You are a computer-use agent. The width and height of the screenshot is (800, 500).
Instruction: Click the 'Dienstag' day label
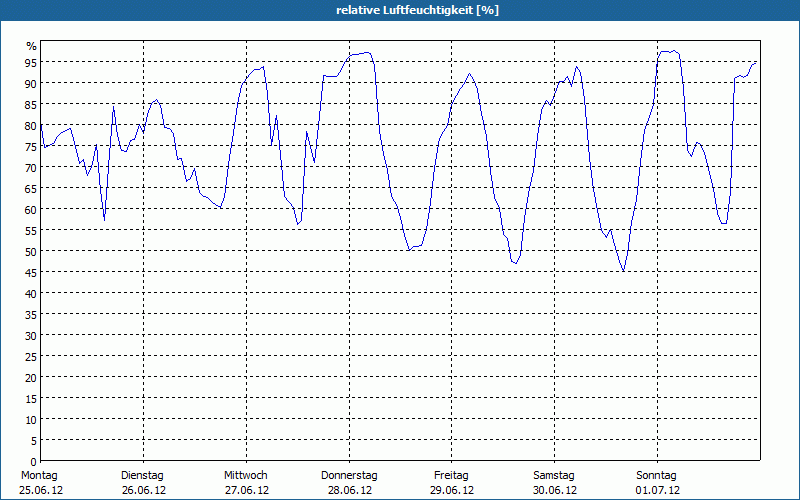click(142, 476)
